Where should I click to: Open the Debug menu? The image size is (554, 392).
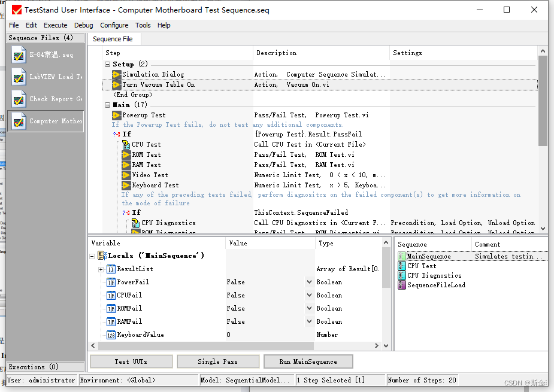click(x=83, y=25)
